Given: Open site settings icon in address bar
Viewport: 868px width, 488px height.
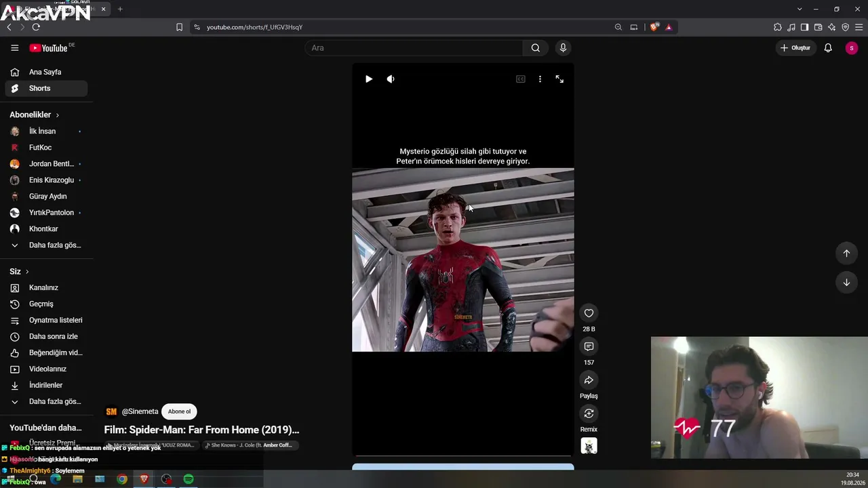Looking at the screenshot, I should (x=197, y=27).
